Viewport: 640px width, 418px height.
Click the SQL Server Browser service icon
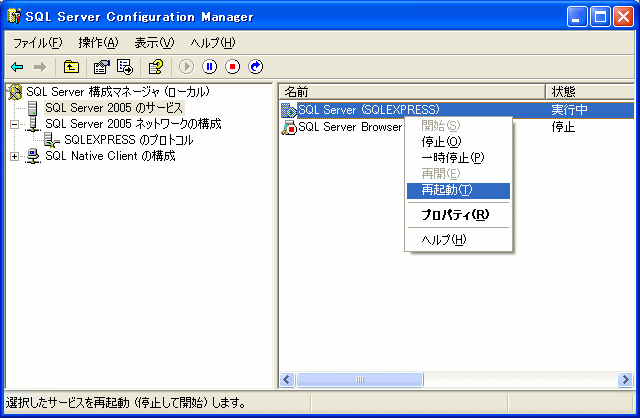tap(289, 127)
